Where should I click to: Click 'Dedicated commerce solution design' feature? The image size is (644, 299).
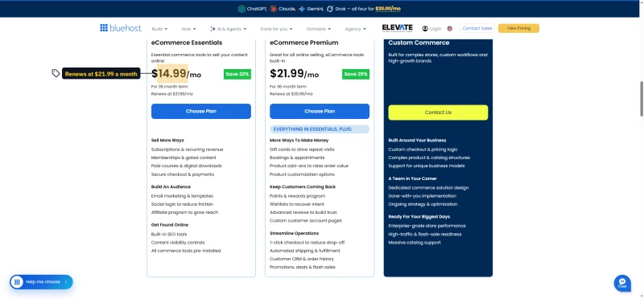click(428, 187)
